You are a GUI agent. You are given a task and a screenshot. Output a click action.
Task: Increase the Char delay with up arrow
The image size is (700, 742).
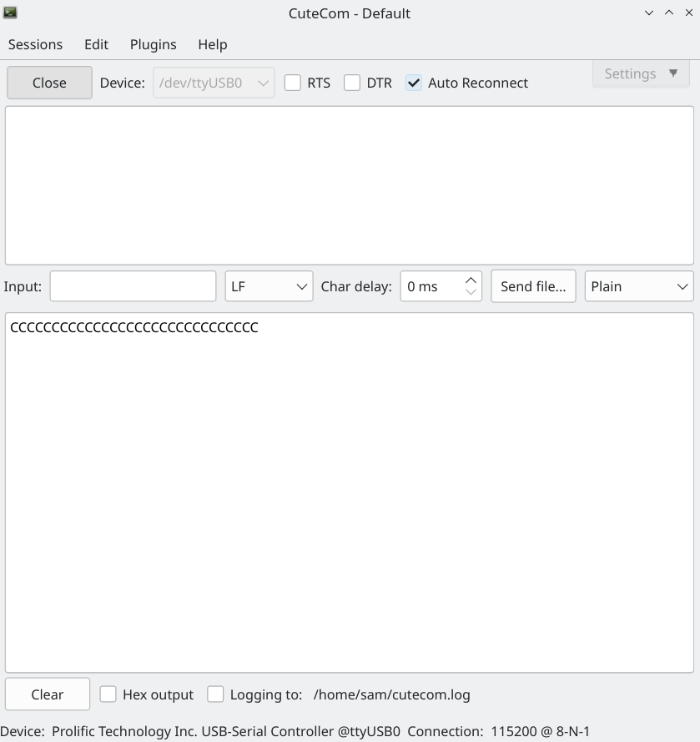(x=471, y=280)
